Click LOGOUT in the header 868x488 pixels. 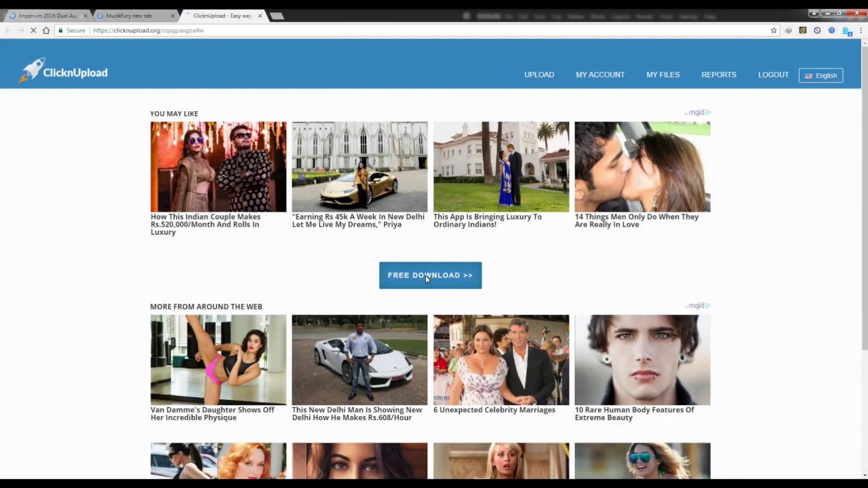click(x=773, y=75)
